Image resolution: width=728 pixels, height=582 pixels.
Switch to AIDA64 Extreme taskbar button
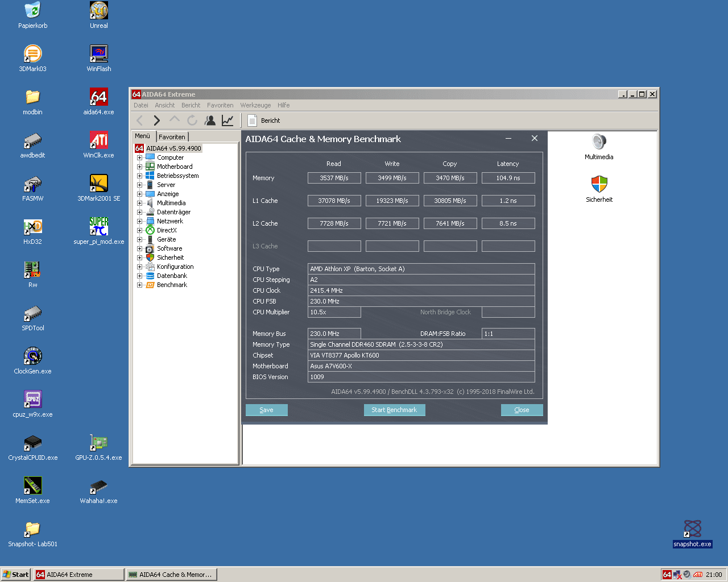[78, 575]
